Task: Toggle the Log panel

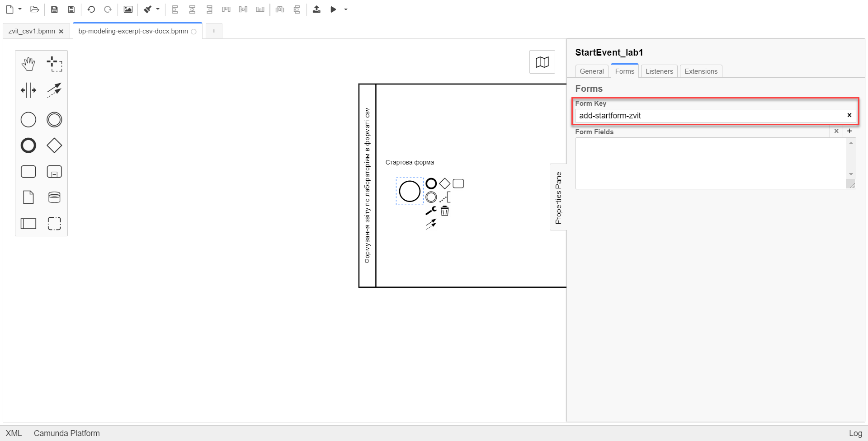Action: (855, 433)
